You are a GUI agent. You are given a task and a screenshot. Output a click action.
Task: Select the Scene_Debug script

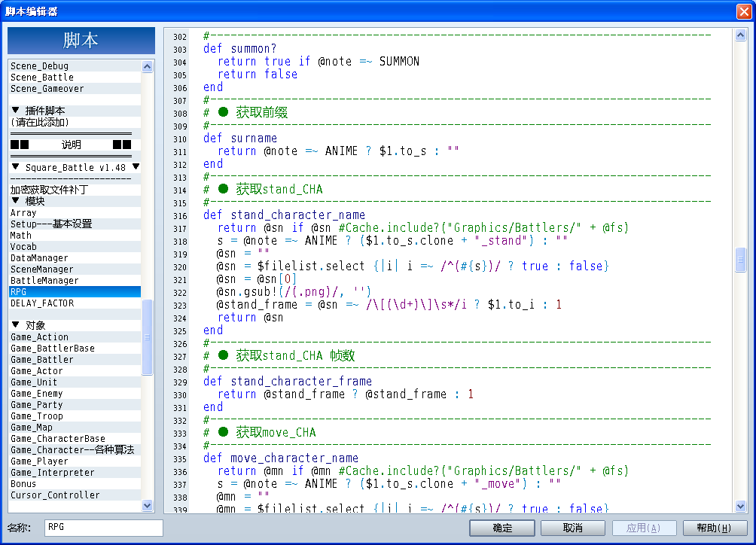(x=75, y=66)
